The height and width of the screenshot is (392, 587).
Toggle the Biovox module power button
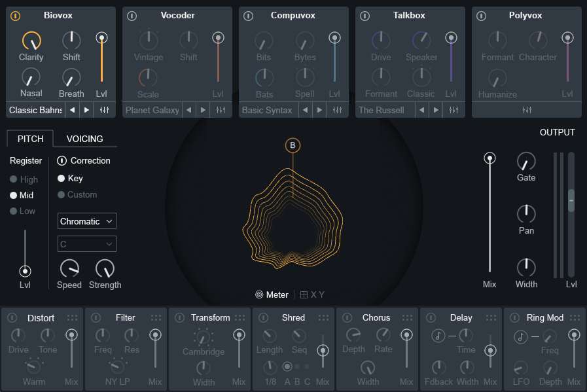[x=15, y=16]
